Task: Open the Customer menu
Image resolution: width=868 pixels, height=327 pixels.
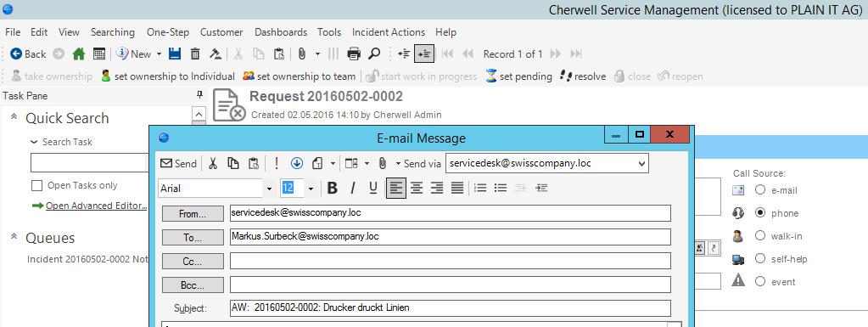Action: (x=221, y=32)
